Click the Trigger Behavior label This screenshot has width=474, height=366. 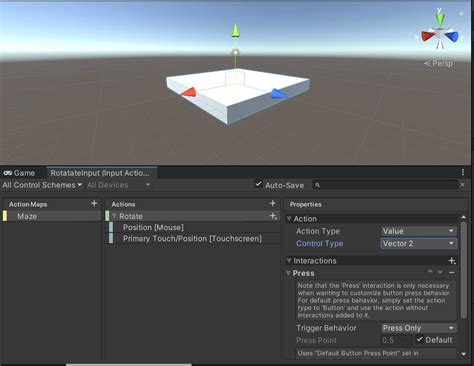tap(326, 328)
